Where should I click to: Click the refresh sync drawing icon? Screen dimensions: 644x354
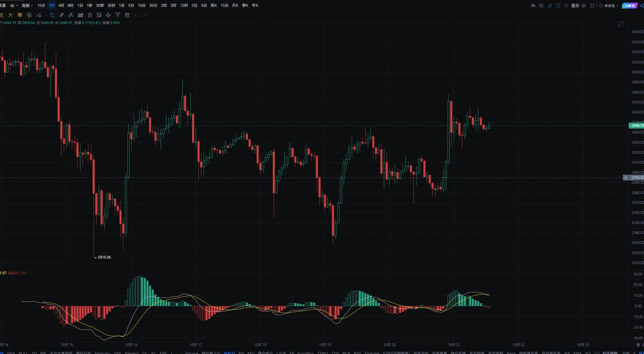[29, 15]
